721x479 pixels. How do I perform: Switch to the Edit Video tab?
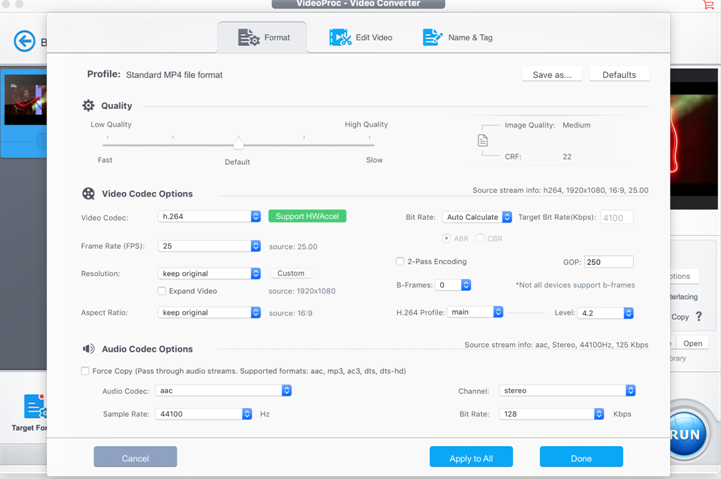coord(361,38)
